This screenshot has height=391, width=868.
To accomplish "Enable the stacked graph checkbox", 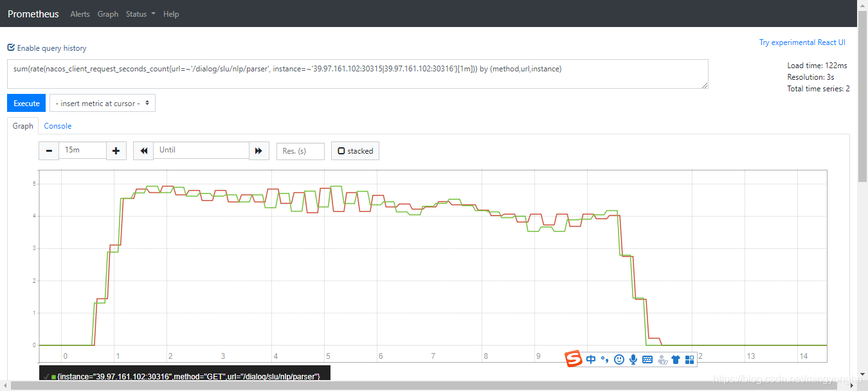I will click(x=341, y=150).
